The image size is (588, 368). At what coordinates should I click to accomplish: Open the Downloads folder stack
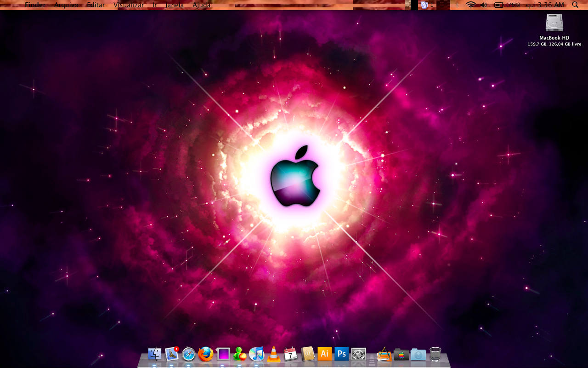pos(418,355)
